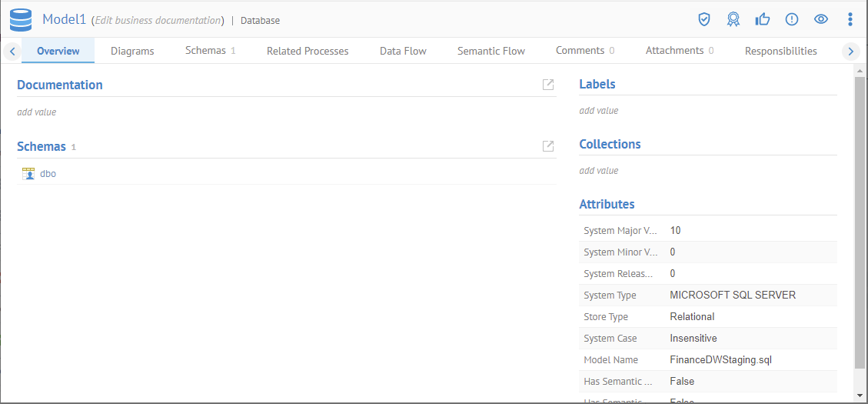
Task: Select the Semantic Flow tab
Action: tap(491, 51)
